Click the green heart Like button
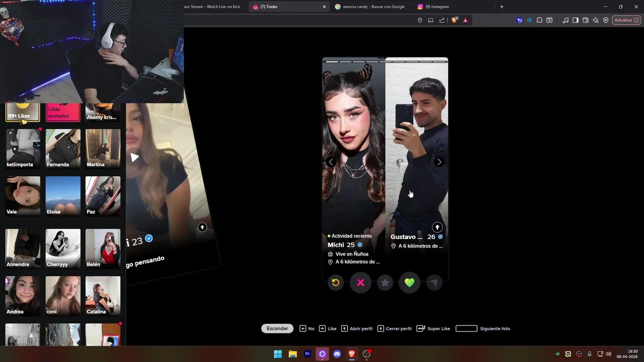Screen dimensions: 644x362 [x=410, y=283]
